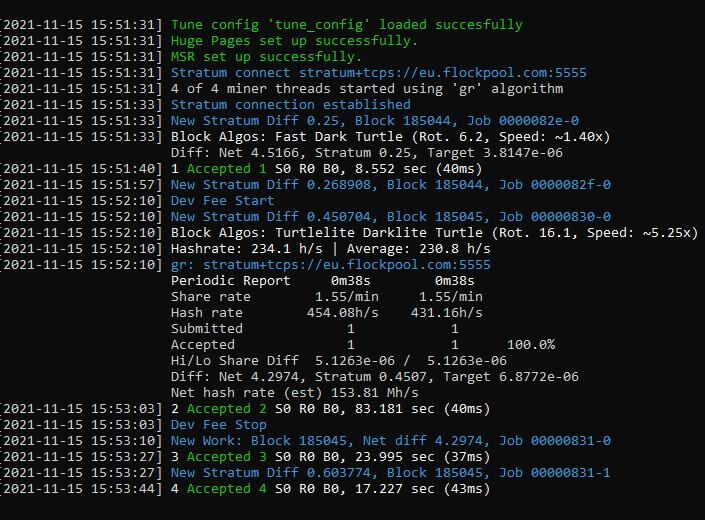This screenshot has width=705, height=520.
Task: Click 'Huge Pages set up successfully' text
Action: [x=294, y=41]
